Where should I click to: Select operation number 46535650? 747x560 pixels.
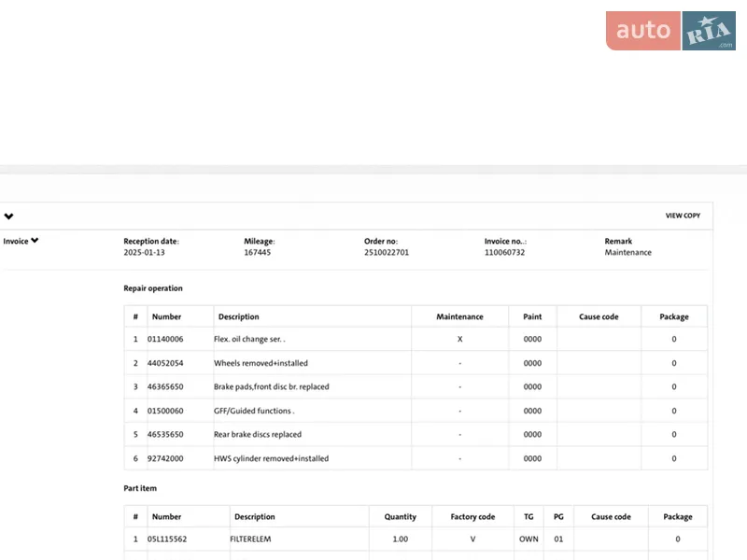(x=165, y=434)
